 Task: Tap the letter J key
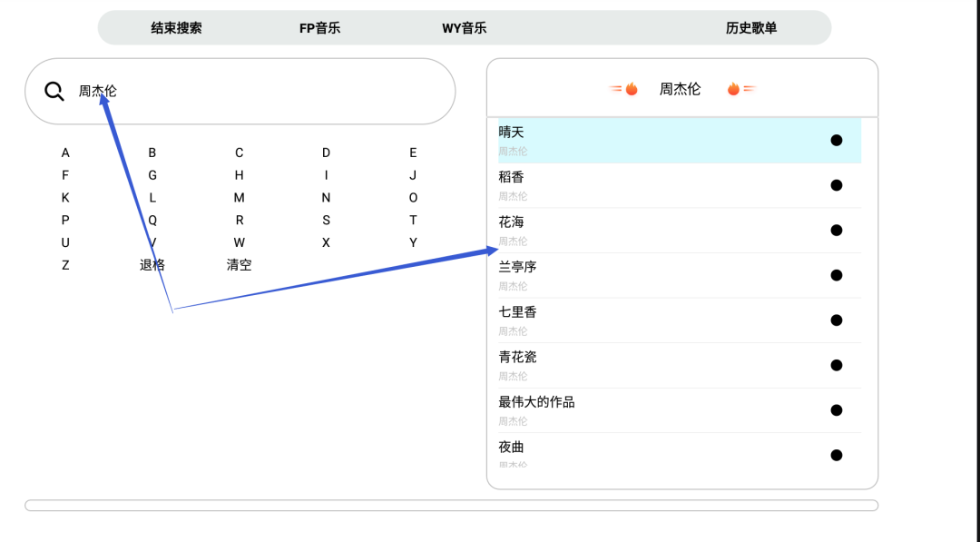[413, 175]
